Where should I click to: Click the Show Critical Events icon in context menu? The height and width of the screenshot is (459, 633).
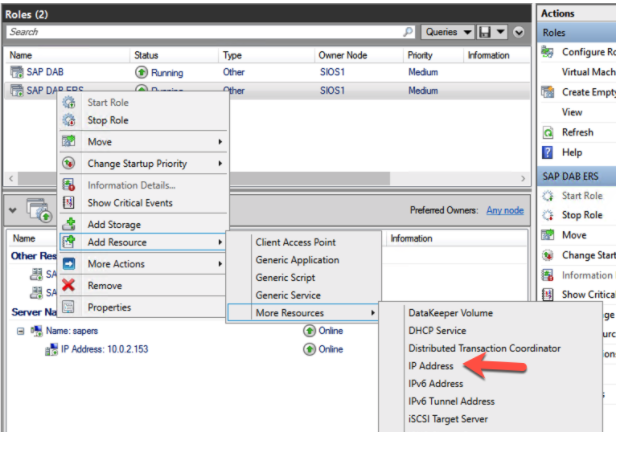point(69,202)
